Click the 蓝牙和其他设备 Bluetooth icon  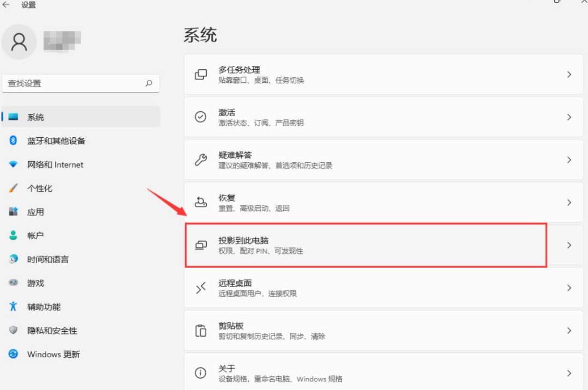pyautogui.click(x=14, y=141)
